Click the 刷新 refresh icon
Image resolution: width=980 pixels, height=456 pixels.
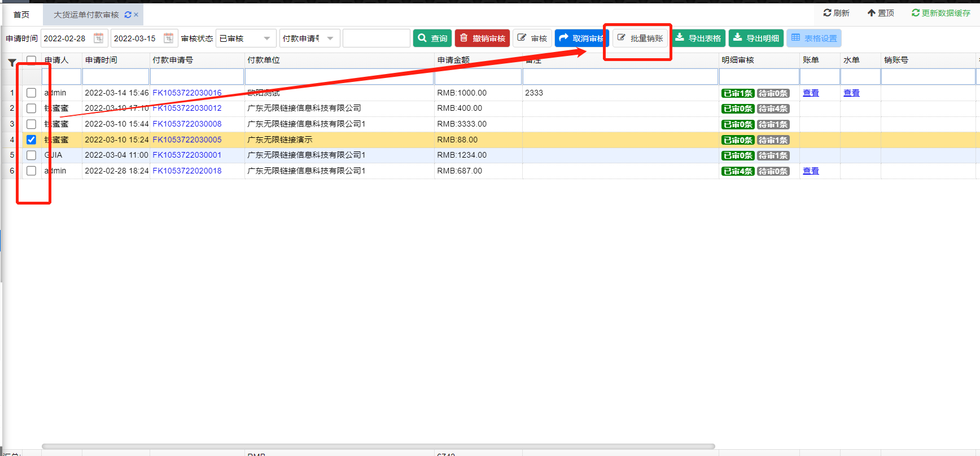pos(827,12)
